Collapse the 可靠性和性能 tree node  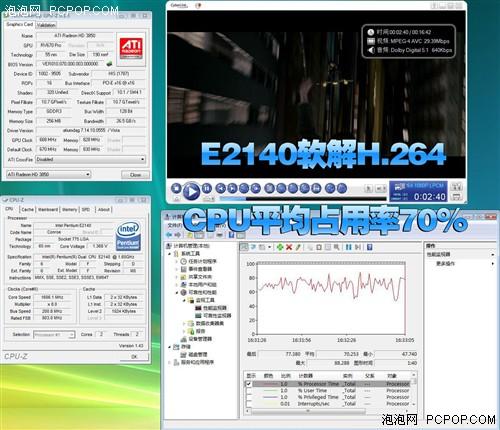(x=177, y=292)
